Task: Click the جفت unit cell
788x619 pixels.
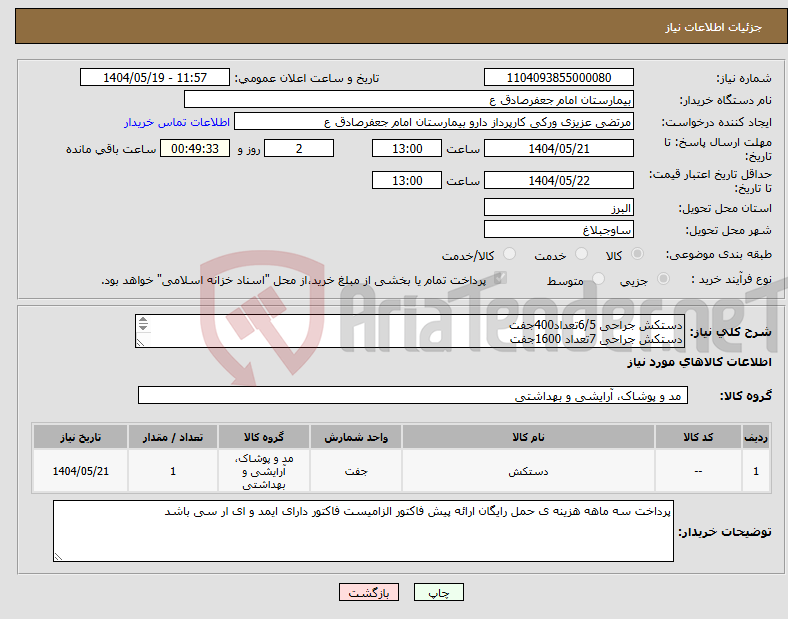Action: coord(356,471)
